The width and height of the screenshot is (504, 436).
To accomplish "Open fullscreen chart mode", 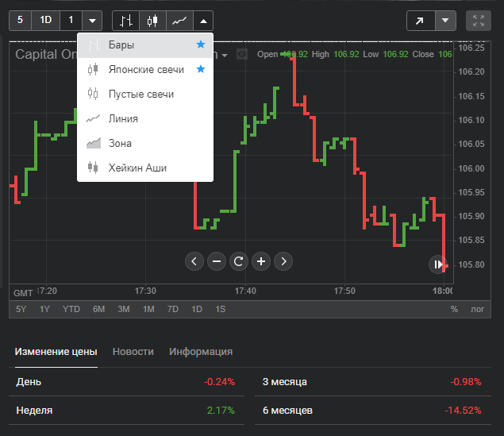I will 479,21.
